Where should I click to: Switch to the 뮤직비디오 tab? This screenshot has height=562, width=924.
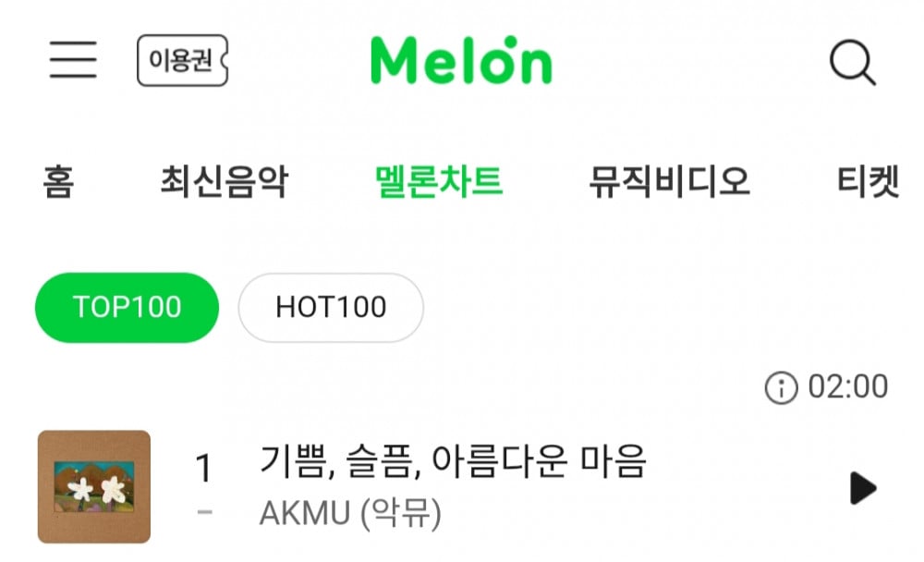(x=669, y=182)
